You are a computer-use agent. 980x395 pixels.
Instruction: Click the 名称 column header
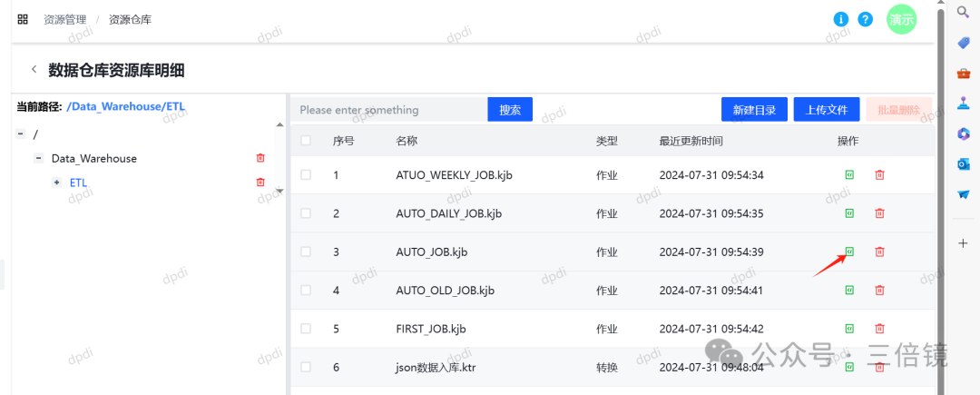point(407,142)
